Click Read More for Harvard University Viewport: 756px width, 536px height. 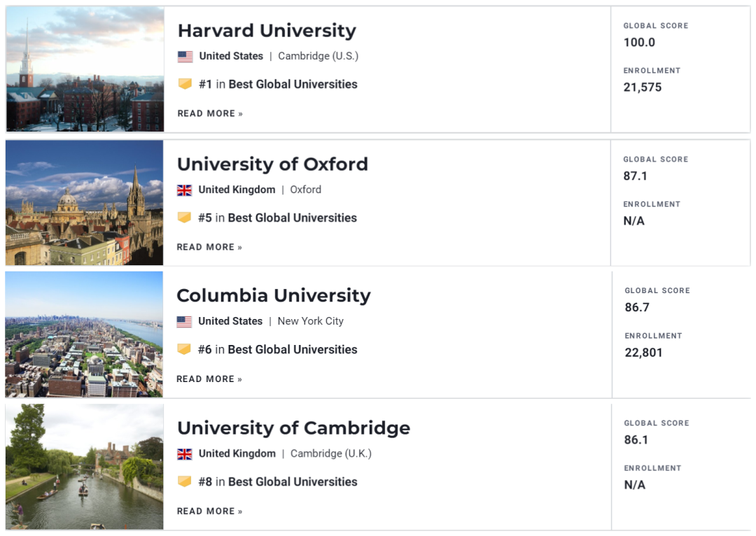click(210, 113)
